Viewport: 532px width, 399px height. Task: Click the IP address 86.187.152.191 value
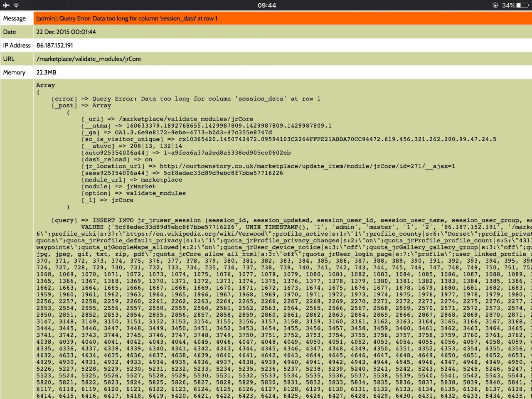[54, 45]
